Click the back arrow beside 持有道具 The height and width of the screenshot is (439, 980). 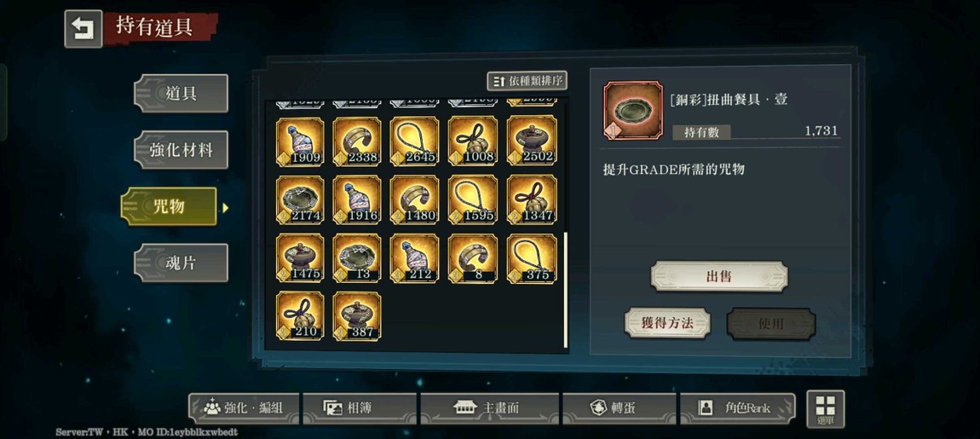(84, 29)
